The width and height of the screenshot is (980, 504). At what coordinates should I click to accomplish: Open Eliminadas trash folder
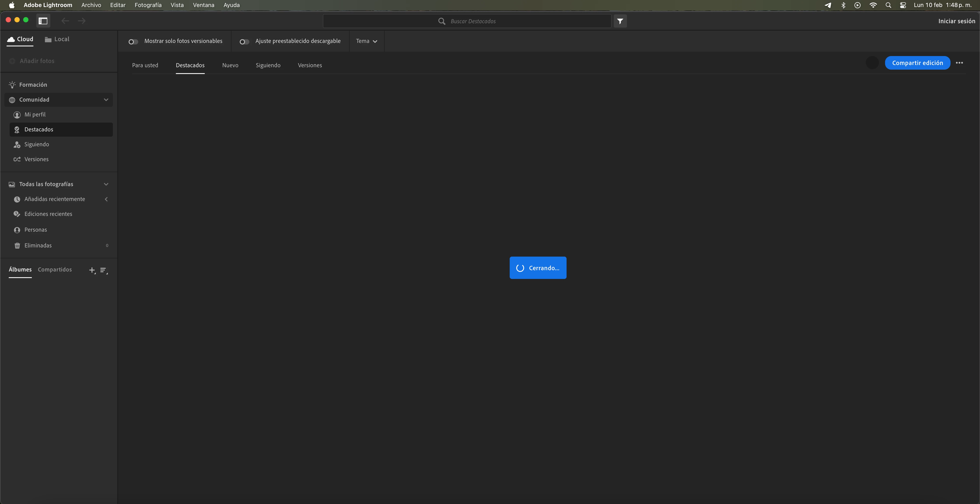tap(38, 245)
